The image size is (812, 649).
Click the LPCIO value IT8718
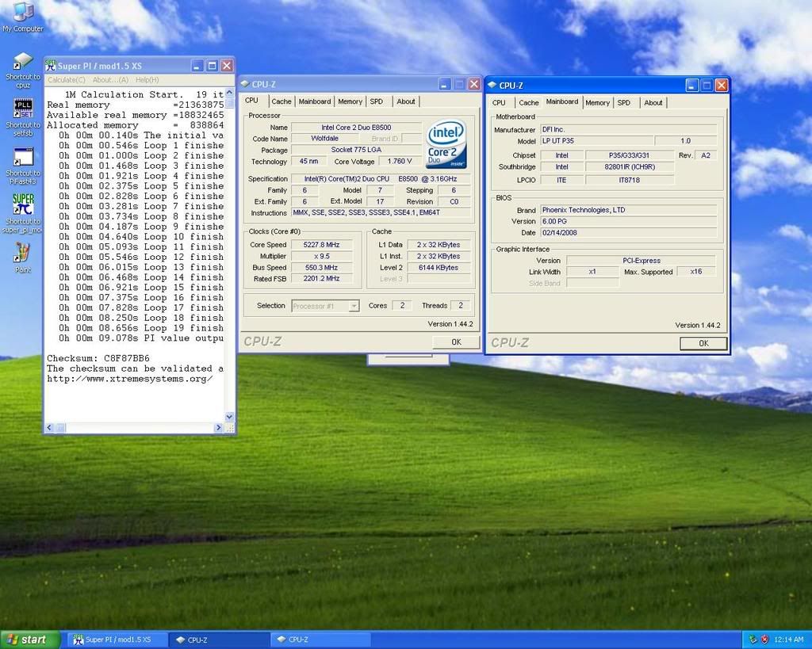click(x=629, y=180)
